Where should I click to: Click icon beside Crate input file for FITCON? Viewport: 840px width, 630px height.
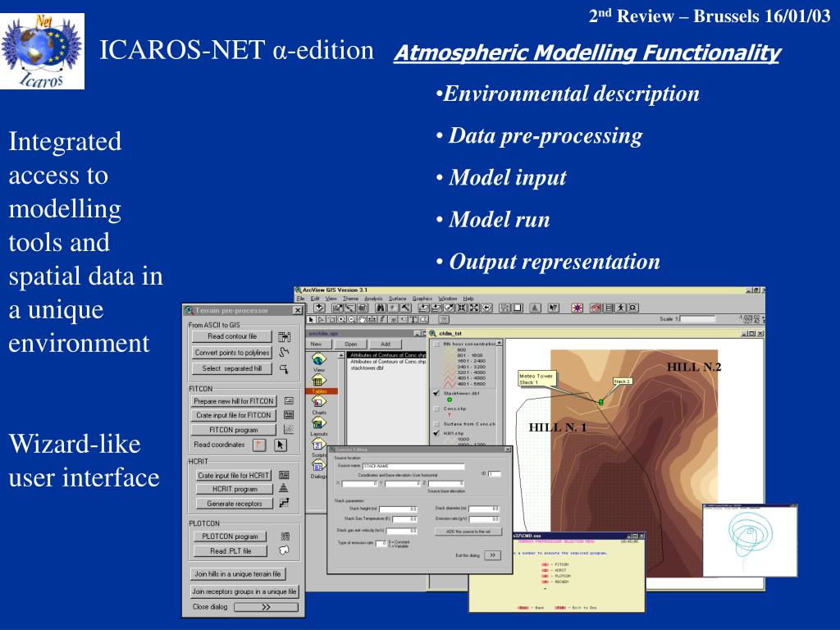(x=289, y=414)
